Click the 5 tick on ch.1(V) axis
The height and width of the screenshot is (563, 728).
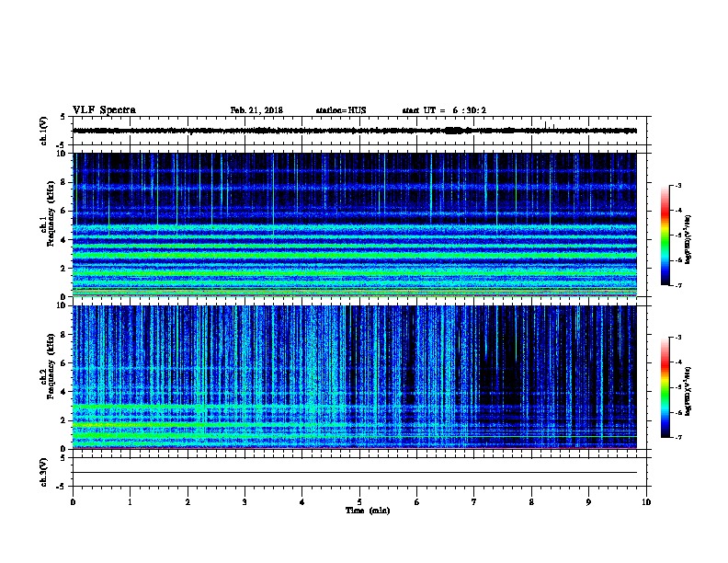[x=63, y=117]
